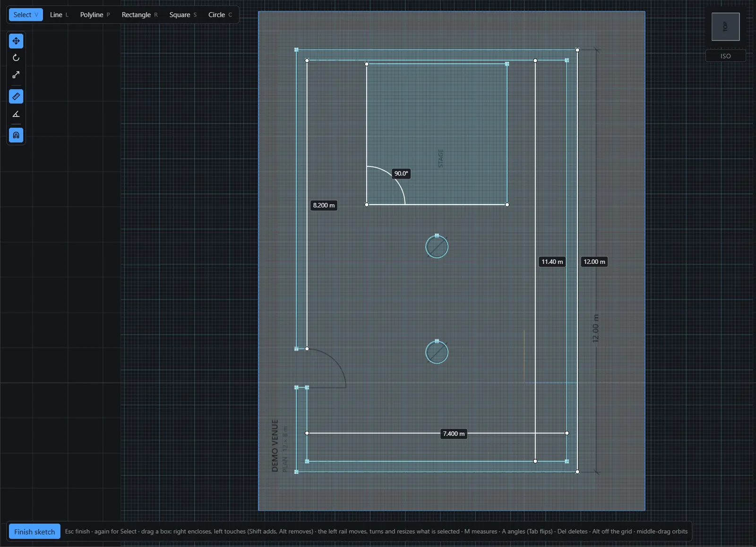756x547 pixels.
Task: Click the 12.00 m measurement label
Action: (594, 261)
